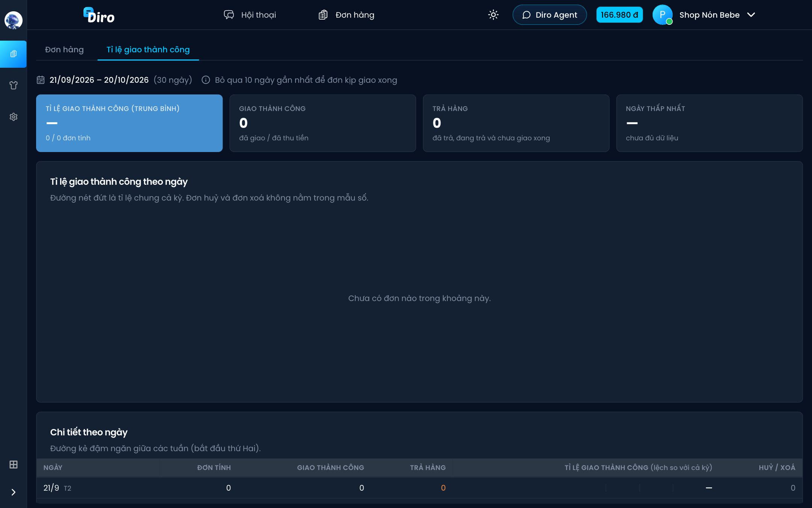Open Hội thoại in top navigation
This screenshot has width=812, height=508.
coord(250,15)
